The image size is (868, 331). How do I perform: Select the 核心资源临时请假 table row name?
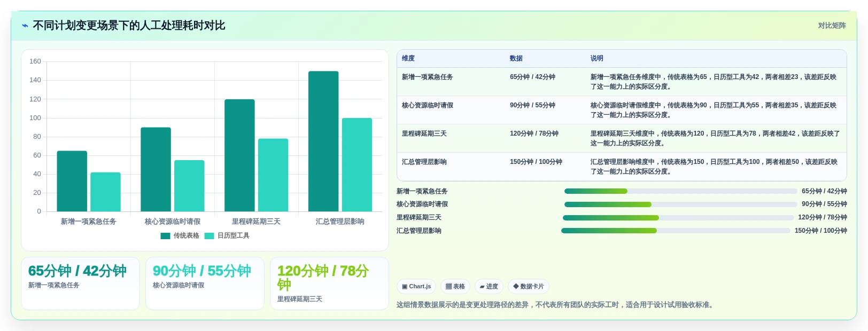pos(428,106)
